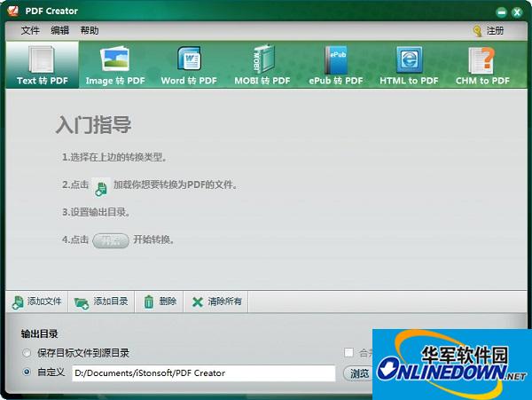Select the Text to PDF conversion tab
This screenshot has width=532, height=400.
click(42, 65)
